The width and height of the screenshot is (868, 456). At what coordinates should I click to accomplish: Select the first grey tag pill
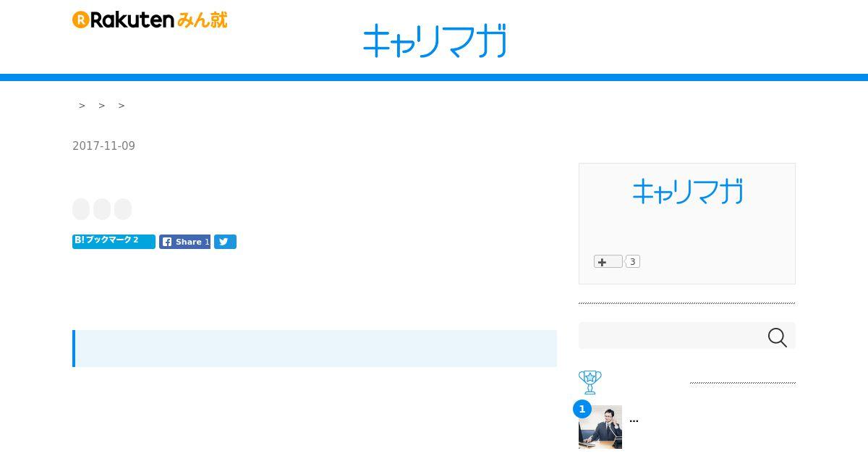[x=81, y=209]
